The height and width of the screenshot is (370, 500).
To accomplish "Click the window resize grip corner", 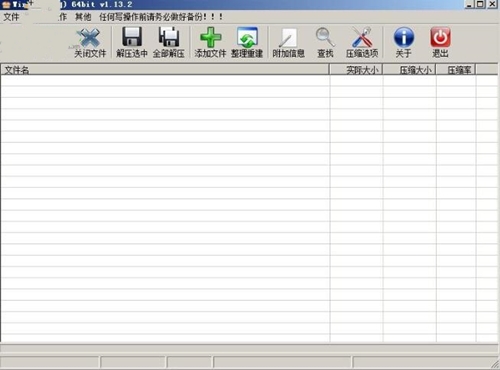I will tap(495, 365).
